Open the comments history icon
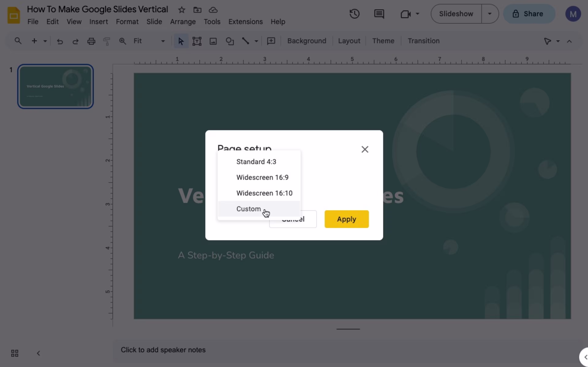 pos(379,14)
